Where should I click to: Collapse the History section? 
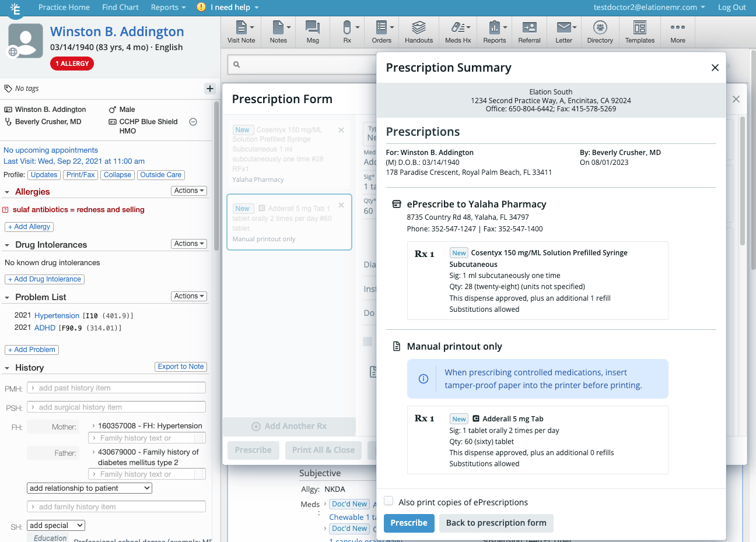pyautogui.click(x=7, y=368)
